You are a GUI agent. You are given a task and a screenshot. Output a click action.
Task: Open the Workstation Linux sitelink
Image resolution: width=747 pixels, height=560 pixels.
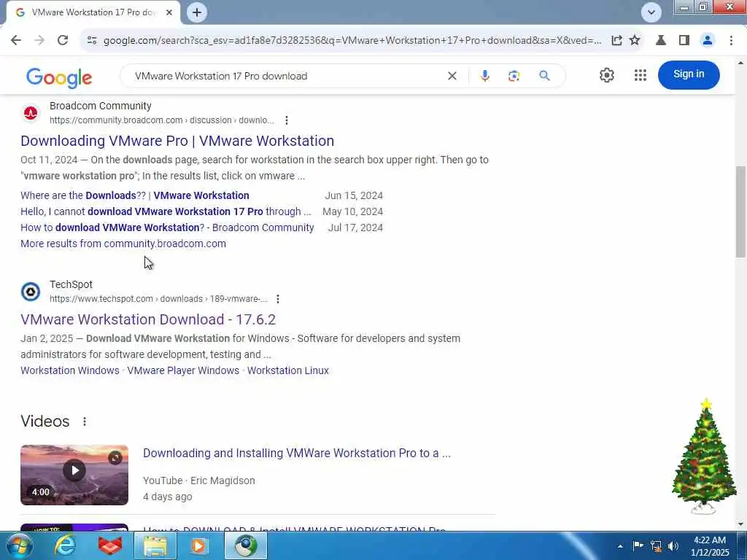point(287,370)
